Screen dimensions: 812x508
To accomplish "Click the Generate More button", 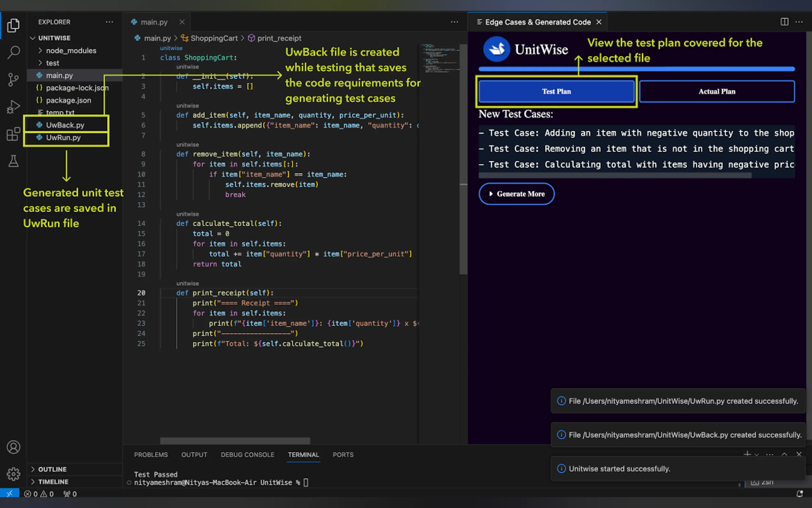I will pos(516,194).
